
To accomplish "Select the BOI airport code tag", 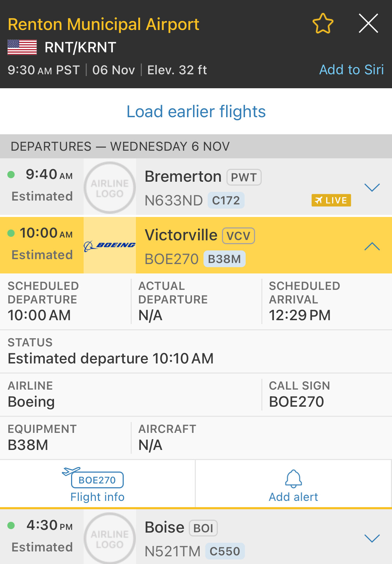I will (x=203, y=528).
